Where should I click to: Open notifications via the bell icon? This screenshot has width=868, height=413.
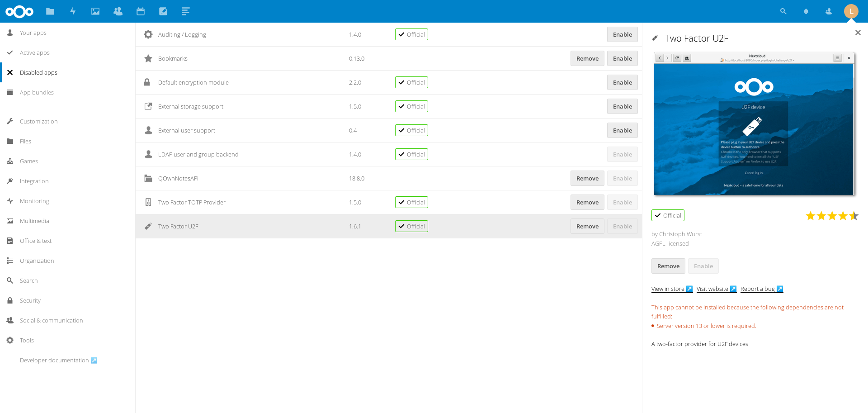806,11
